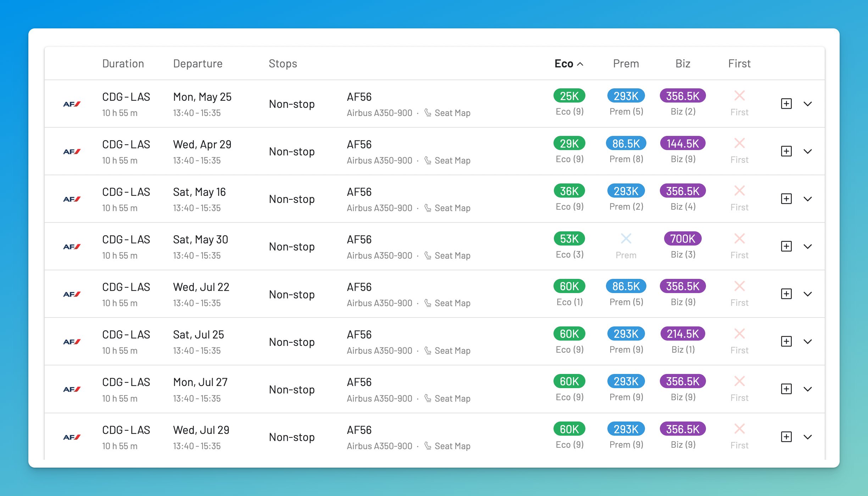
Task: Sort results by Biz column
Action: (x=683, y=64)
